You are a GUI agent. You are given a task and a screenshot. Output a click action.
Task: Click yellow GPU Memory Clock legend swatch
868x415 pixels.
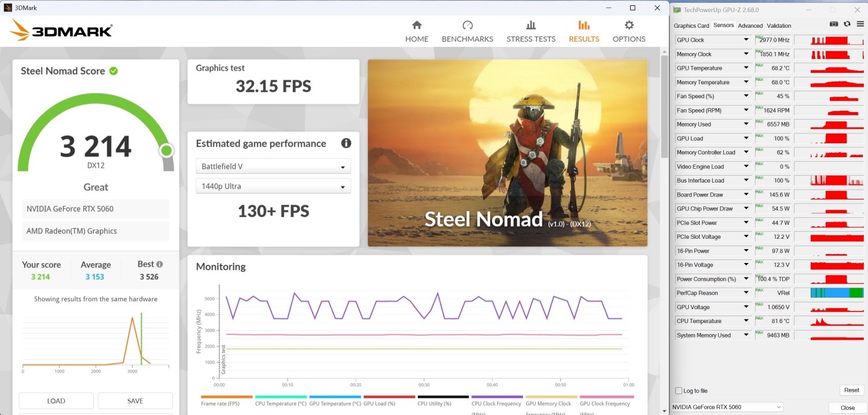coord(551,397)
